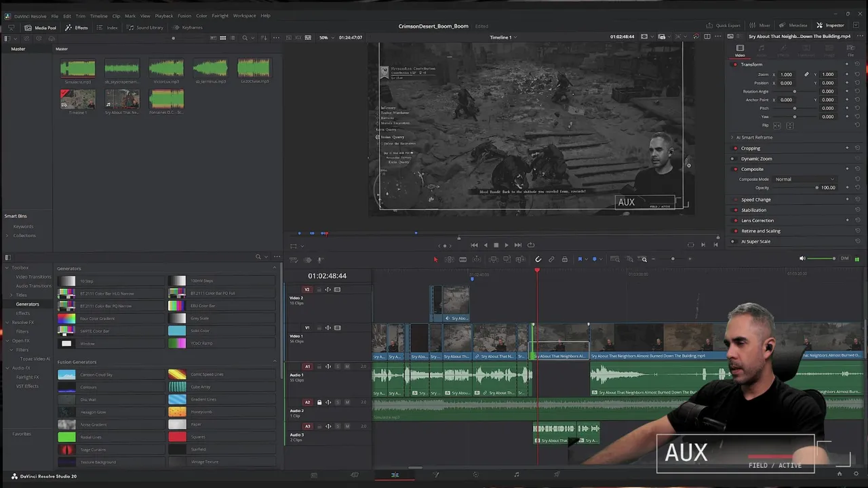Select the Blade edit mode tool

click(x=462, y=259)
